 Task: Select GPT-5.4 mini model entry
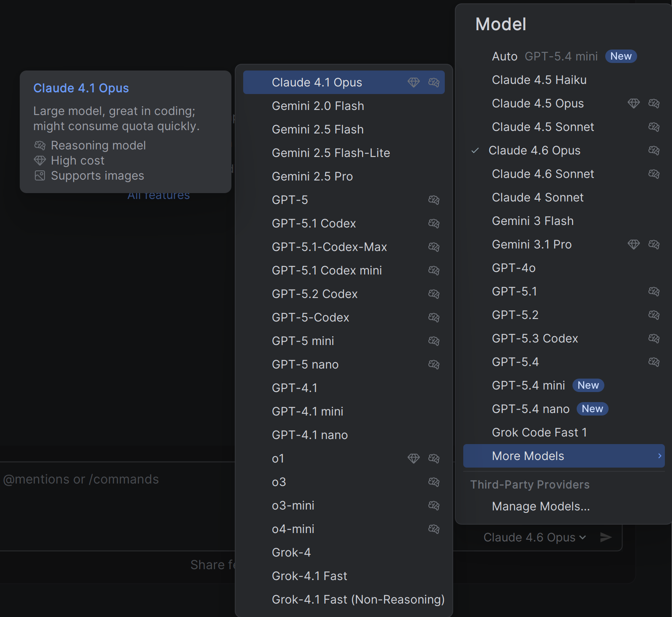pos(564,385)
